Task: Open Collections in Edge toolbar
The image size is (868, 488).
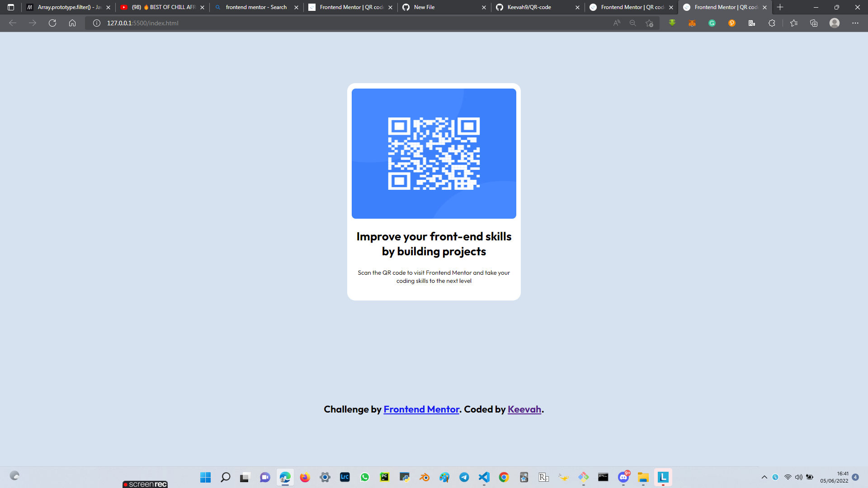Action: point(814,23)
